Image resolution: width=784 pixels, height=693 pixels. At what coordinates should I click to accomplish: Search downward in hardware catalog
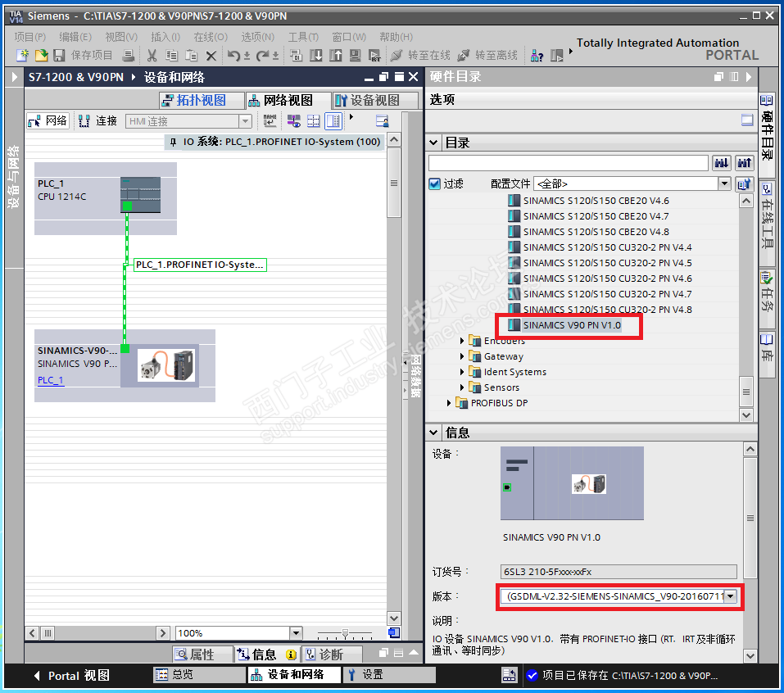click(x=722, y=162)
